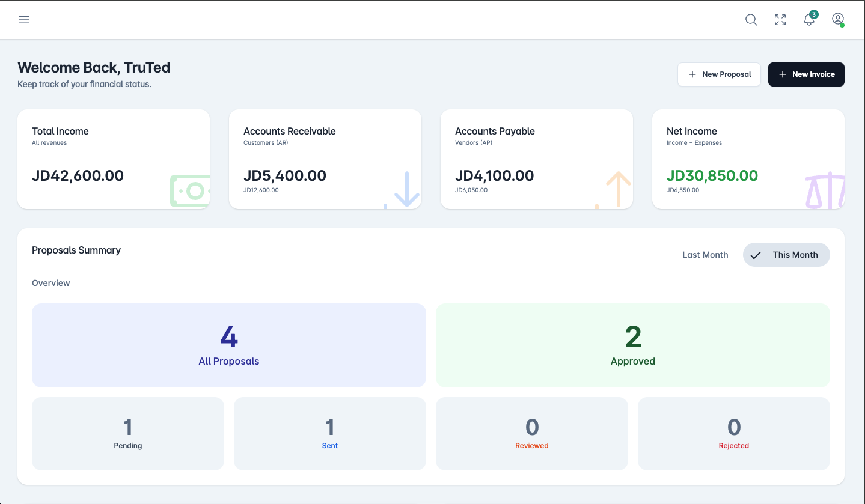Click the green JD30,850.00 net income value
This screenshot has width=865, height=504.
click(712, 175)
